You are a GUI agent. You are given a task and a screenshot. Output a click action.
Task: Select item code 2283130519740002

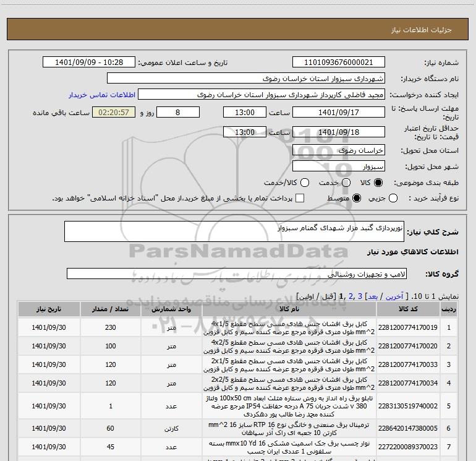[408, 406]
